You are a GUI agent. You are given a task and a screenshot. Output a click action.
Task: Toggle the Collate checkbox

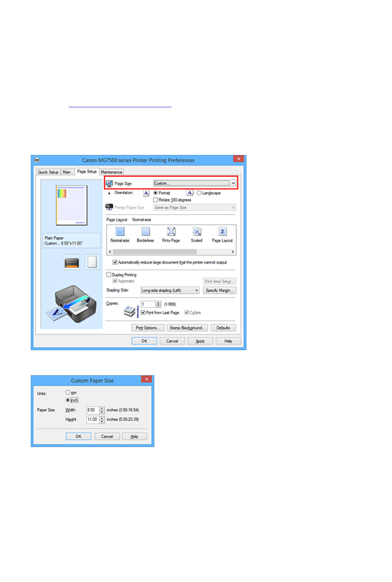coord(187,313)
